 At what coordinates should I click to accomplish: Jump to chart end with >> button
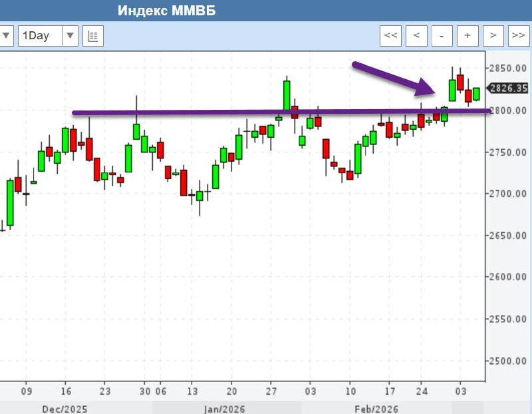[519, 36]
